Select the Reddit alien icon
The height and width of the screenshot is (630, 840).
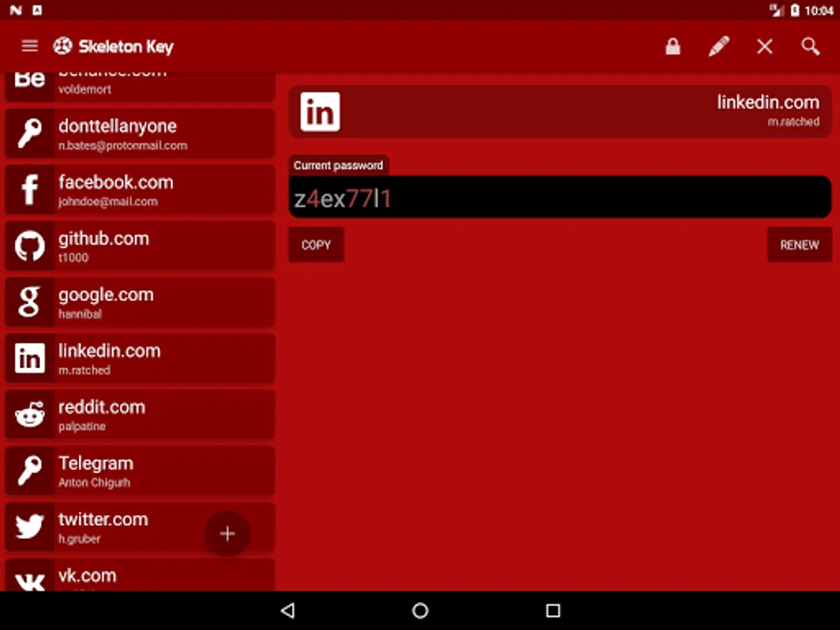[x=29, y=414]
